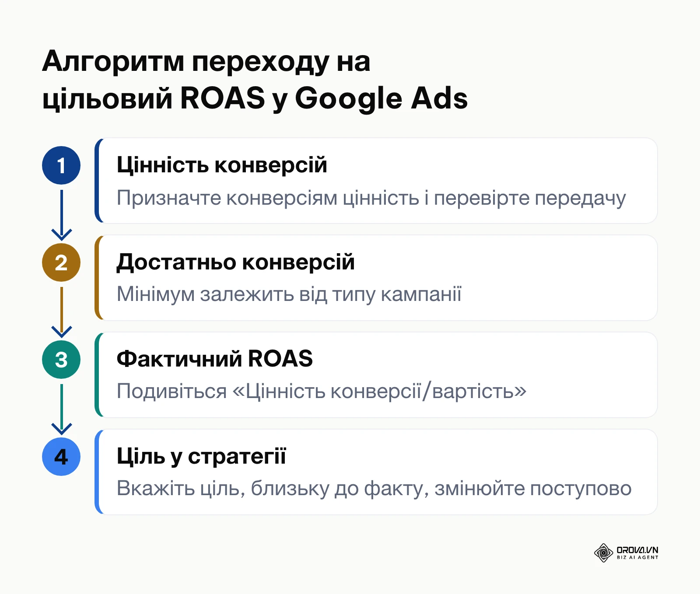
Task: Click the OROVA.VN logo icon
Action: (x=603, y=553)
